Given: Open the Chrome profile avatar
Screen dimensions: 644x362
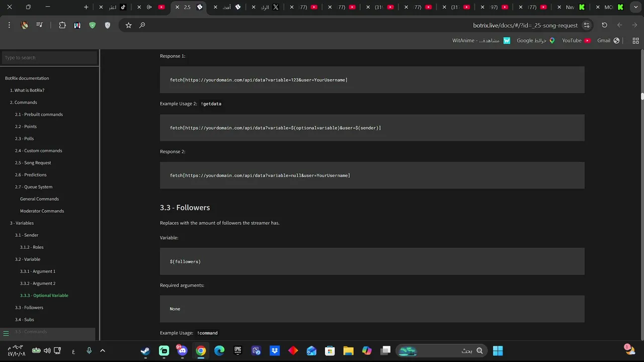Looking at the screenshot, I should pos(24,25).
